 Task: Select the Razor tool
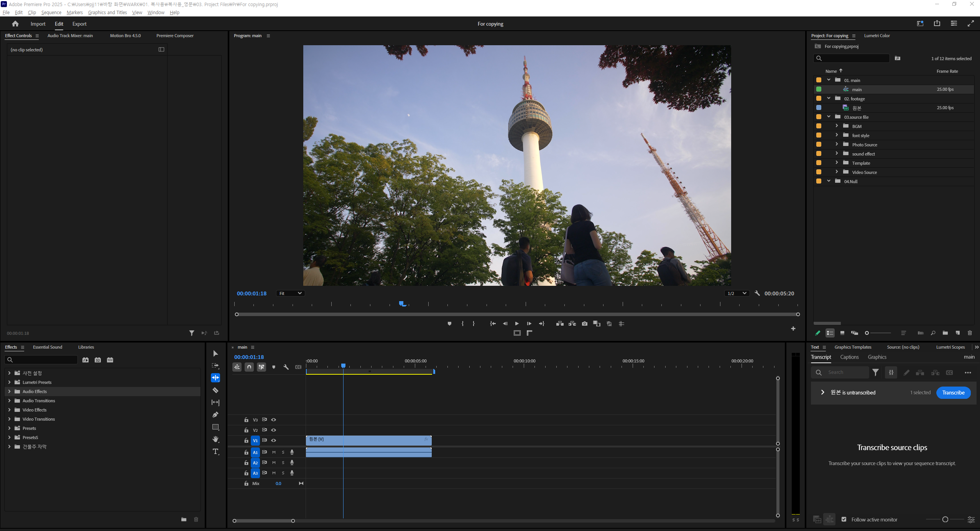[215, 390]
